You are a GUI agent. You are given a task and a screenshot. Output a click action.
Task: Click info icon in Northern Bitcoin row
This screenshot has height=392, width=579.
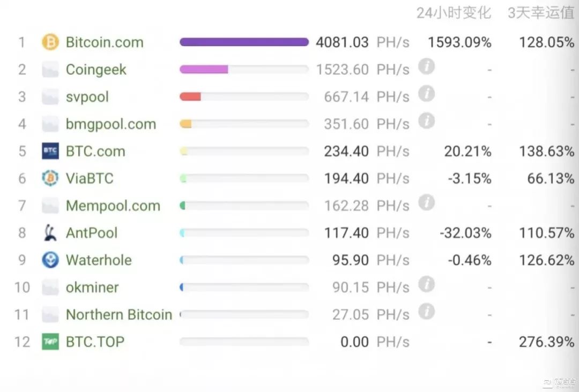tap(426, 312)
